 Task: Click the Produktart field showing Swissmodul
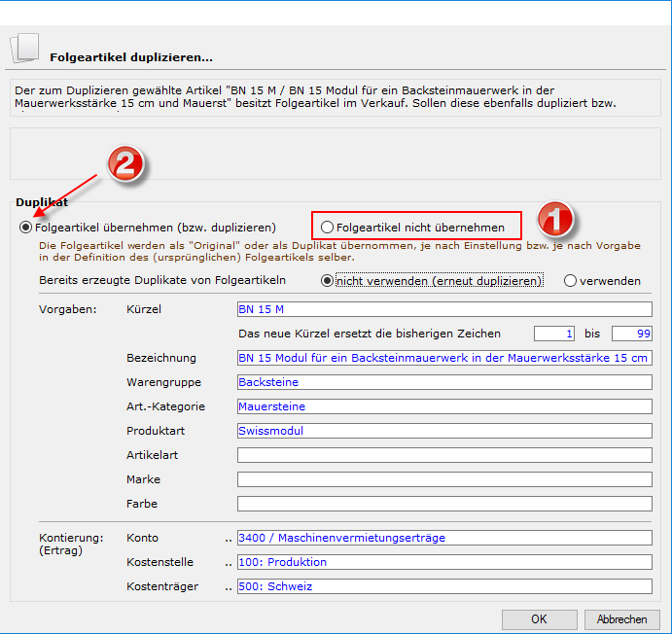[443, 431]
